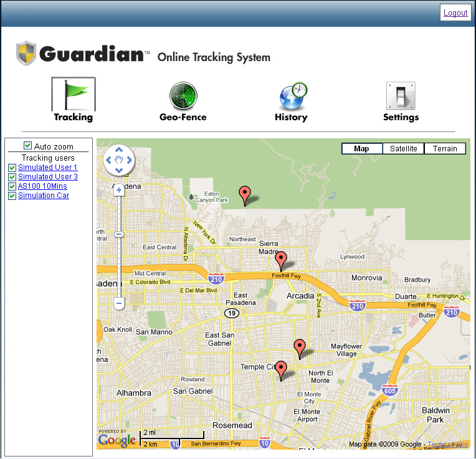The width and height of the screenshot is (476, 459).
Task: Click the Baldwin Park map label
Action: point(436,415)
